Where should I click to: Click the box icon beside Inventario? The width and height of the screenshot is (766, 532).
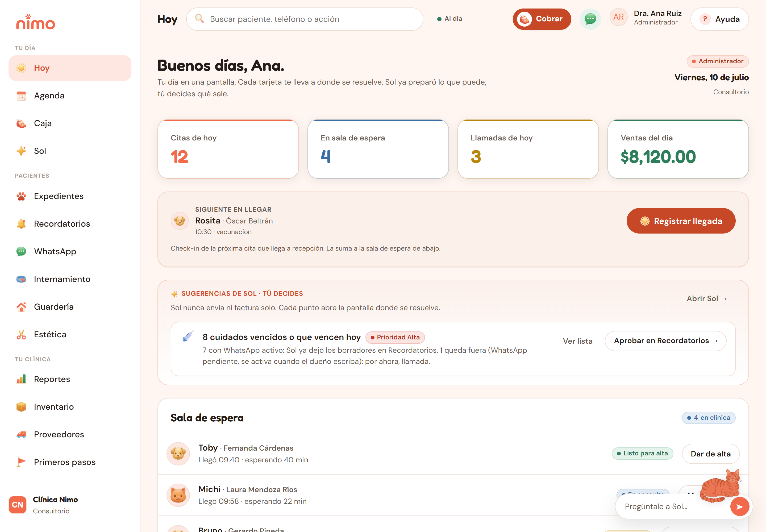tap(21, 407)
